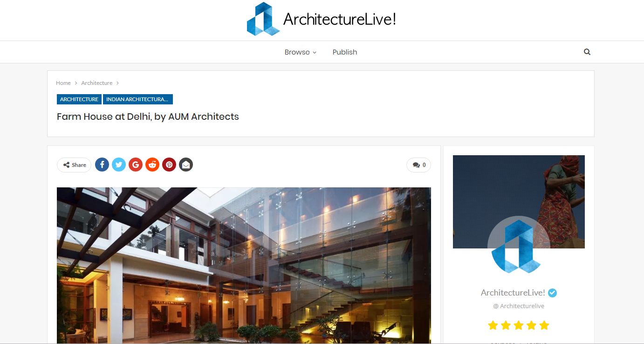The width and height of the screenshot is (644, 344).
Task: Pin the article on Pinterest
Action: point(169,165)
